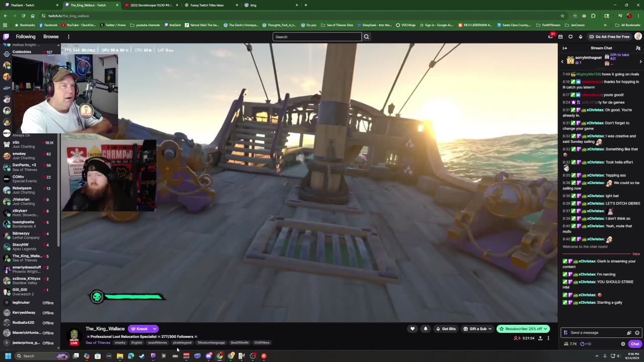Open the taskbar clock showing 8:36 PM

tap(632, 356)
